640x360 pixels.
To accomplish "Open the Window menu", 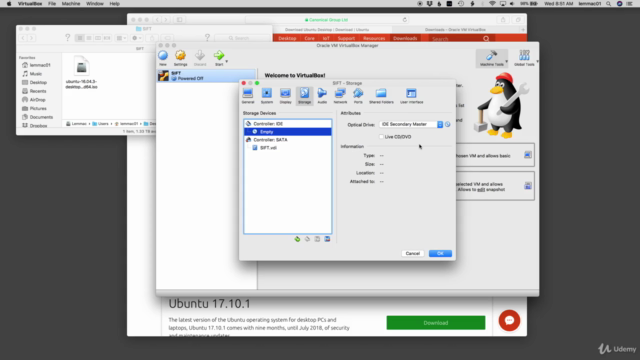I will click(95, 4).
